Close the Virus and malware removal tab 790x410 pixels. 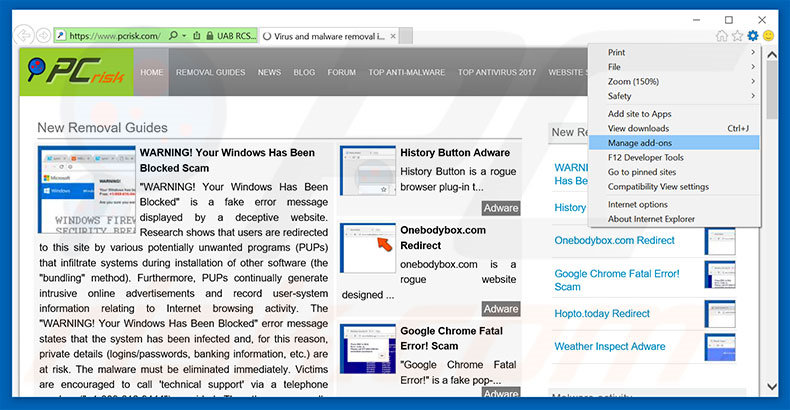click(x=393, y=36)
